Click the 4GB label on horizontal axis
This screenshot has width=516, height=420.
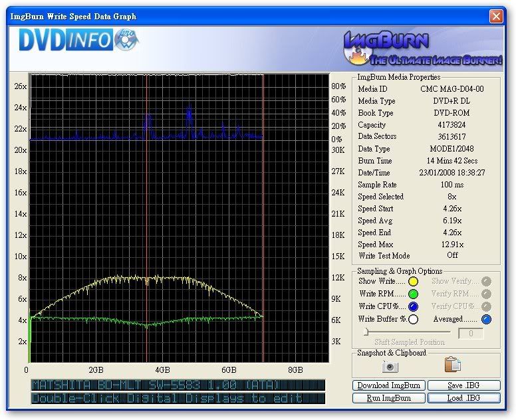162,370
